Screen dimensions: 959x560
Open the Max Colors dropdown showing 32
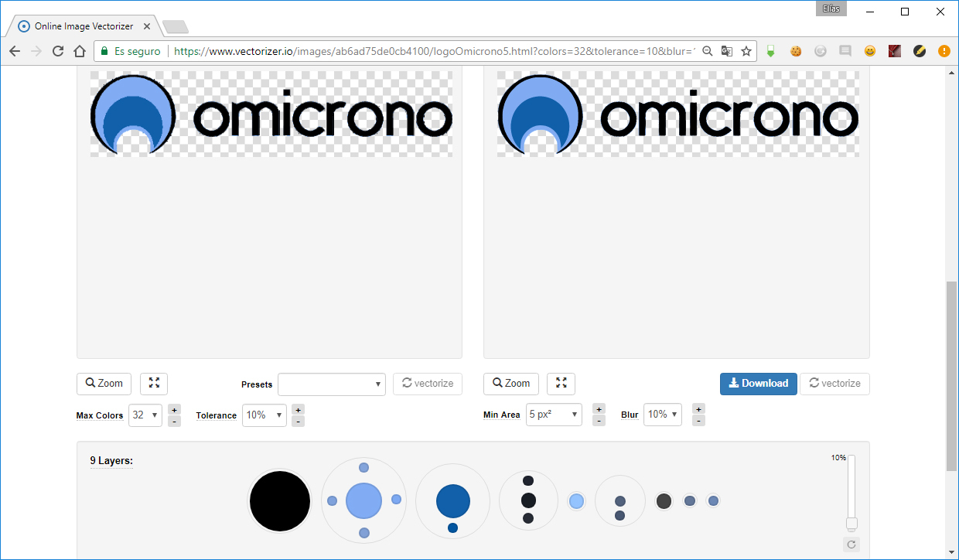[x=145, y=415]
